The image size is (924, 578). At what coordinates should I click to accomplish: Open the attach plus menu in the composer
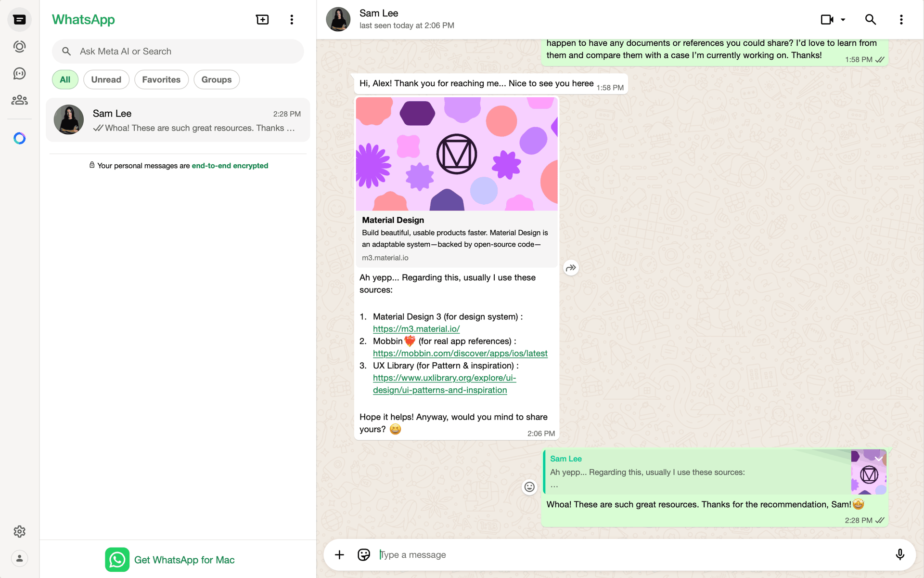click(339, 555)
